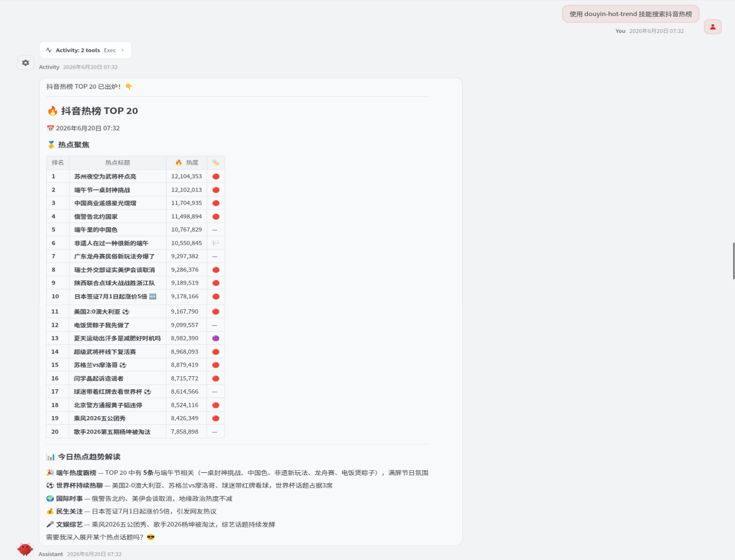The height and width of the screenshot is (560, 735).
Task: Click the timestamp beside the You label
Action: pos(656,31)
